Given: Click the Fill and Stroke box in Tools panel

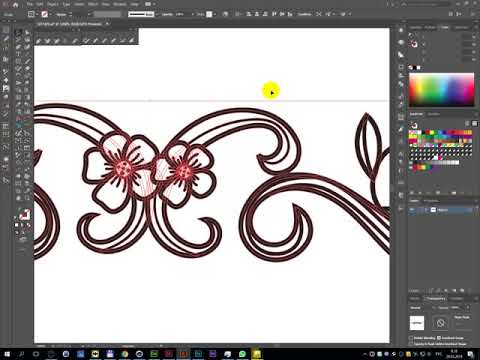Looking at the screenshot, I should [x=24, y=215].
